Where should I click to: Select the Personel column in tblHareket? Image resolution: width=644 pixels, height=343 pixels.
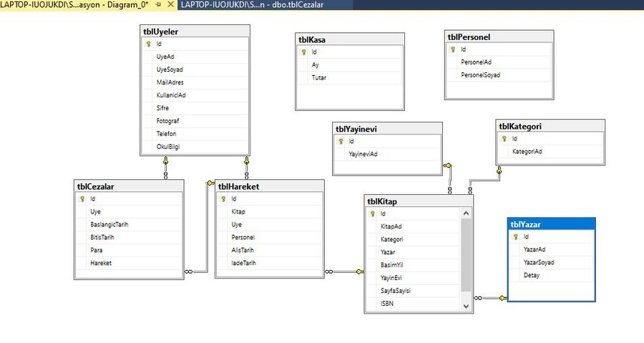[x=270, y=237]
